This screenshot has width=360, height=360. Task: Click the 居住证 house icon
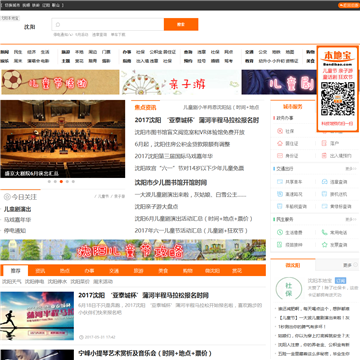[280, 143]
